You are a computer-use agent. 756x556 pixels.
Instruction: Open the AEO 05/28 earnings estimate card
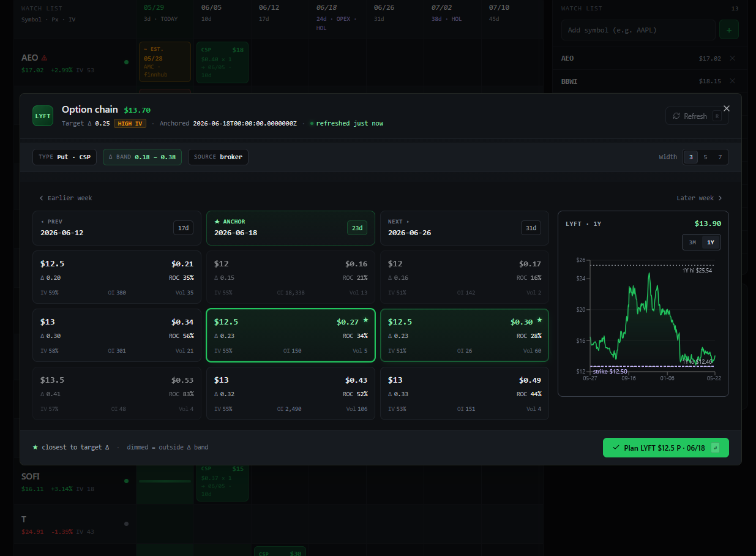pos(164,62)
